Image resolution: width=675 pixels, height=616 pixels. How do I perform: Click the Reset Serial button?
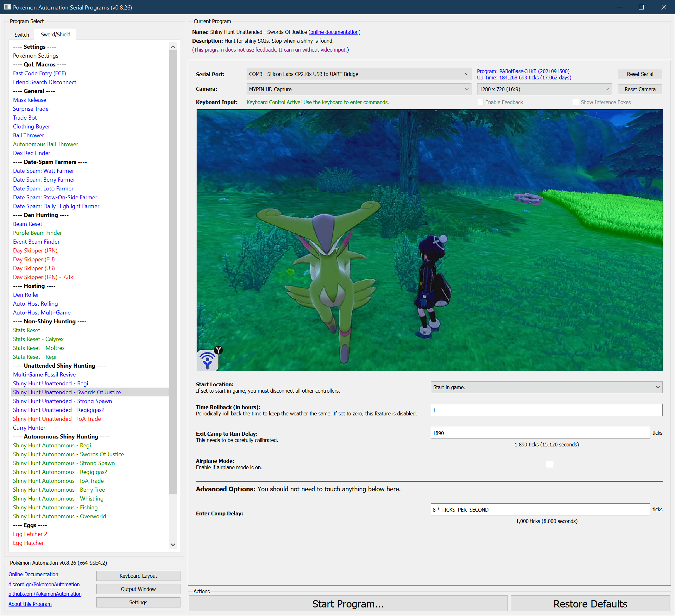[x=640, y=74]
